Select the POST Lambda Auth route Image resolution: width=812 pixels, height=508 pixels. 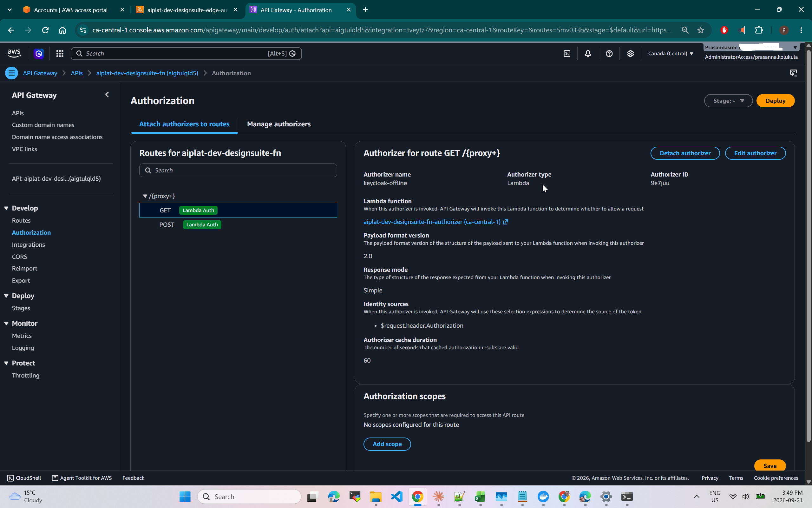(238, 224)
